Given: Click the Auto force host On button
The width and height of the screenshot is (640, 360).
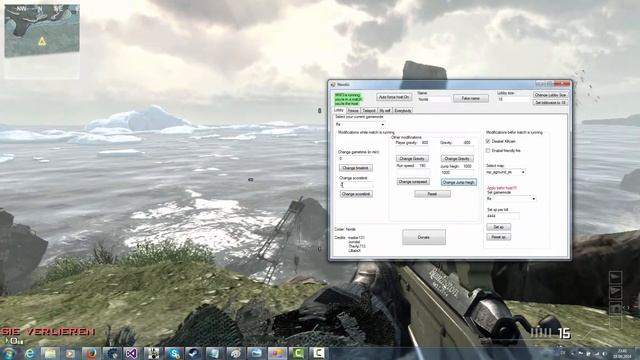Looking at the screenshot, I should pos(394,97).
